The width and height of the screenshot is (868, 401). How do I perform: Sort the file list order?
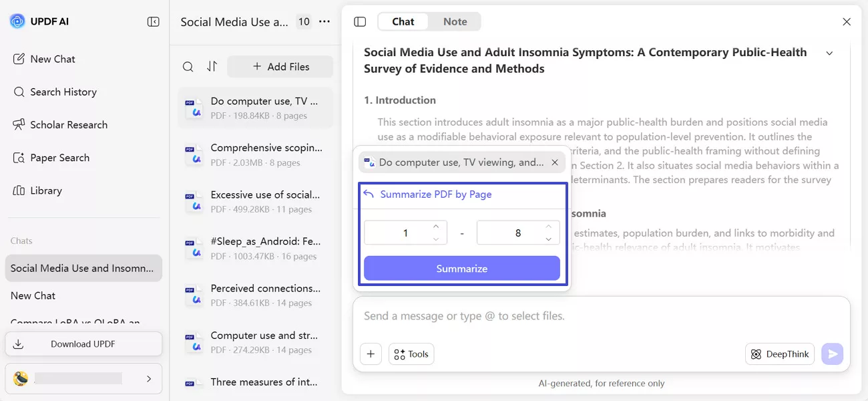tap(212, 67)
